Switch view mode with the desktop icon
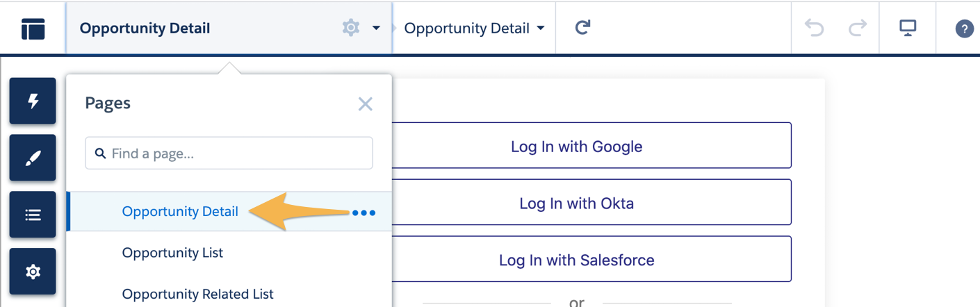This screenshot has height=307, width=980. [908, 28]
